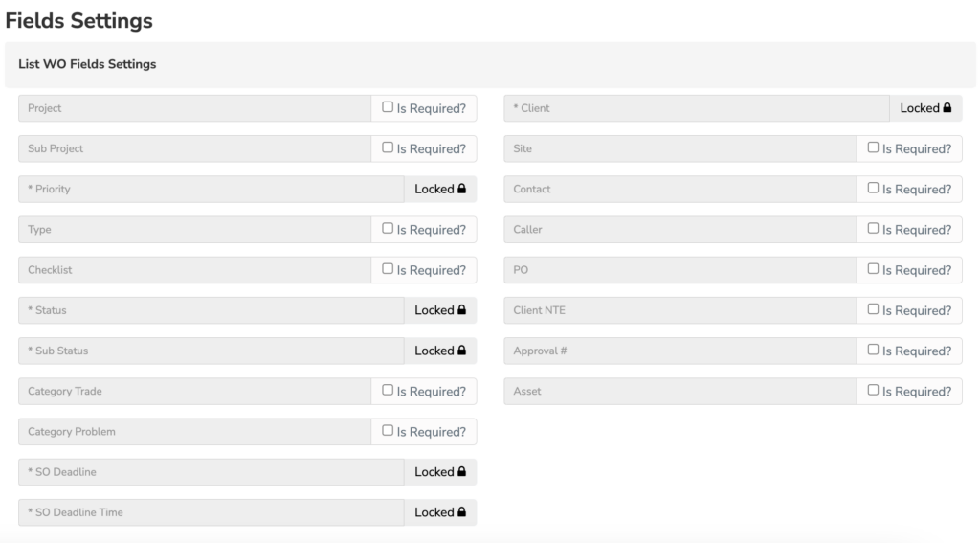Enable required for Caller field

coord(873,228)
